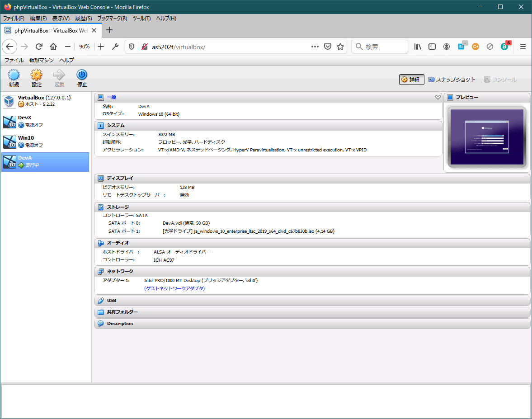Image resolution: width=532 pixels, height=419 pixels.
Task: Open the app ファイル menu
Action: [14, 60]
